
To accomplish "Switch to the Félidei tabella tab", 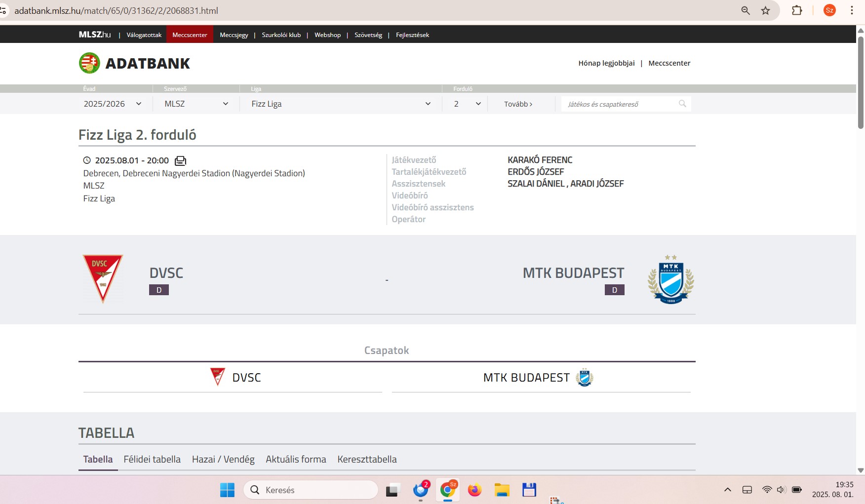I will pyautogui.click(x=152, y=459).
